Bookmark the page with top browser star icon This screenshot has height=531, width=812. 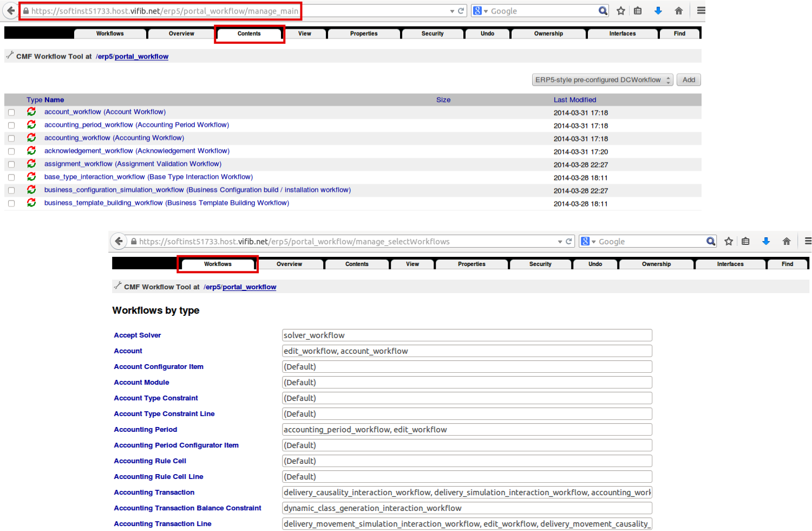coord(621,11)
